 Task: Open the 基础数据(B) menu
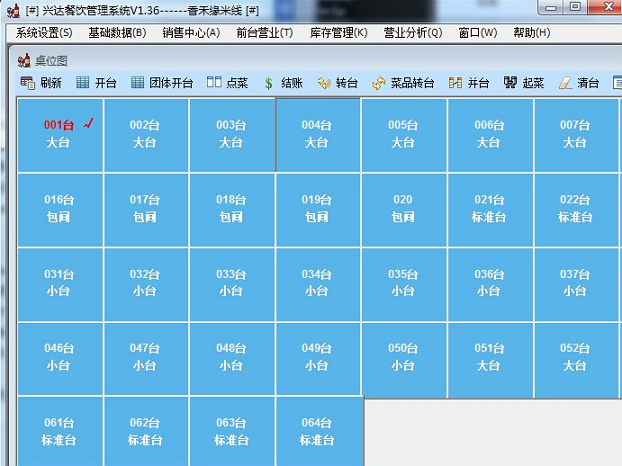(117, 33)
